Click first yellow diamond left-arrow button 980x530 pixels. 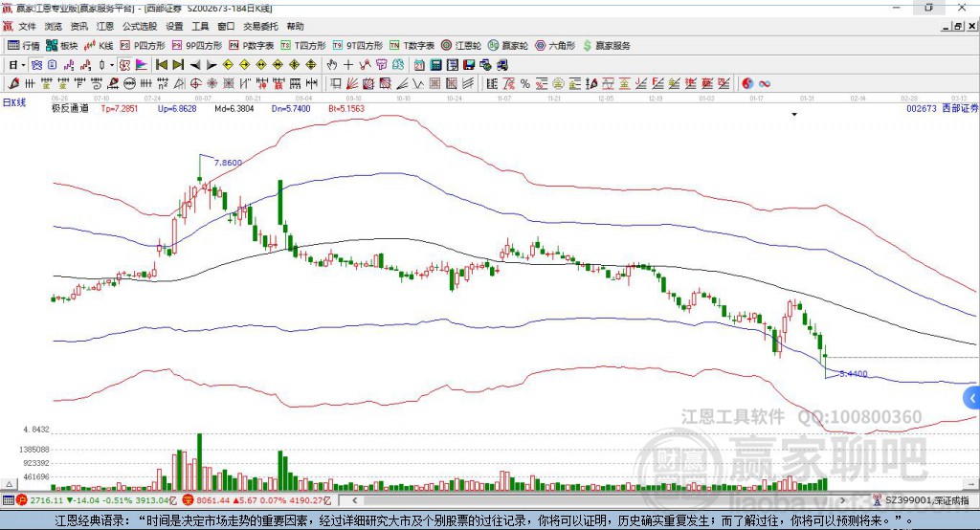pos(228,64)
